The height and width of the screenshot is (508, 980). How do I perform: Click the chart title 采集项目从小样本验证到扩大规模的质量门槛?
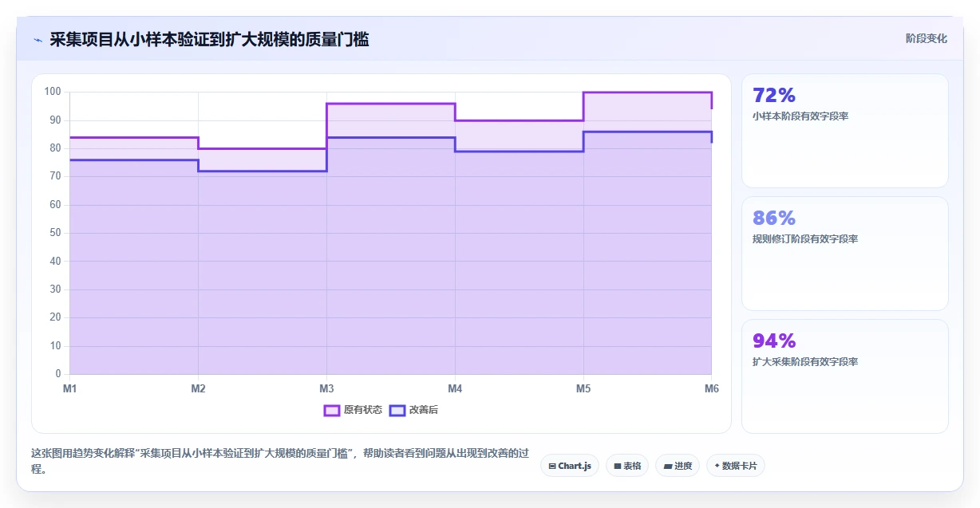[x=209, y=39]
